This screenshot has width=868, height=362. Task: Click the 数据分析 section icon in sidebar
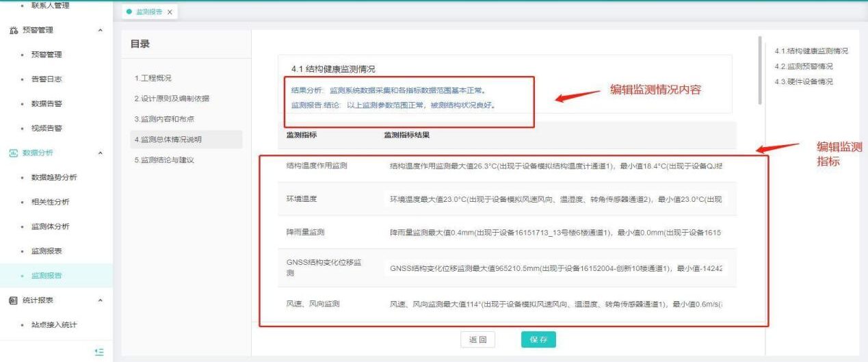coord(13,153)
